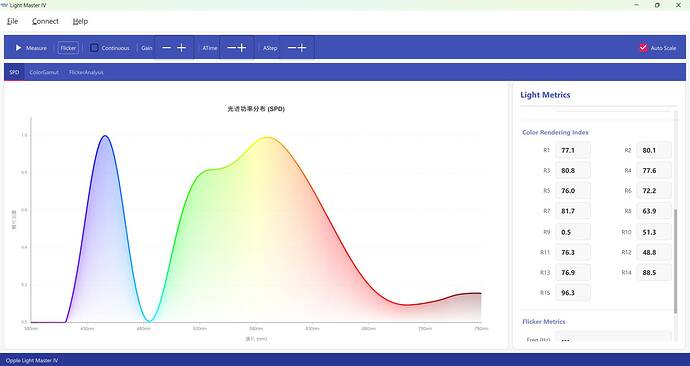Click the R7 value 81.7
Image resolution: width=690 pixels, height=366 pixels.
pos(573,211)
